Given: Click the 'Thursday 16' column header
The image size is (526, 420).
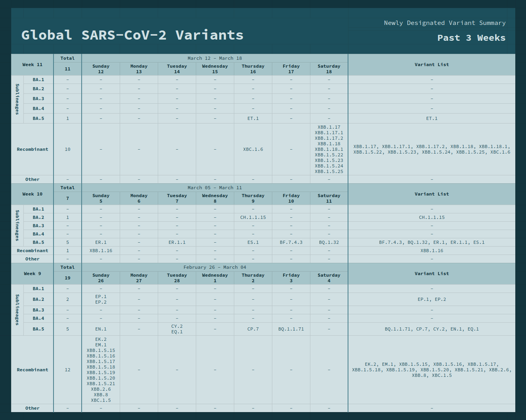Looking at the screenshot, I should tap(253, 69).
